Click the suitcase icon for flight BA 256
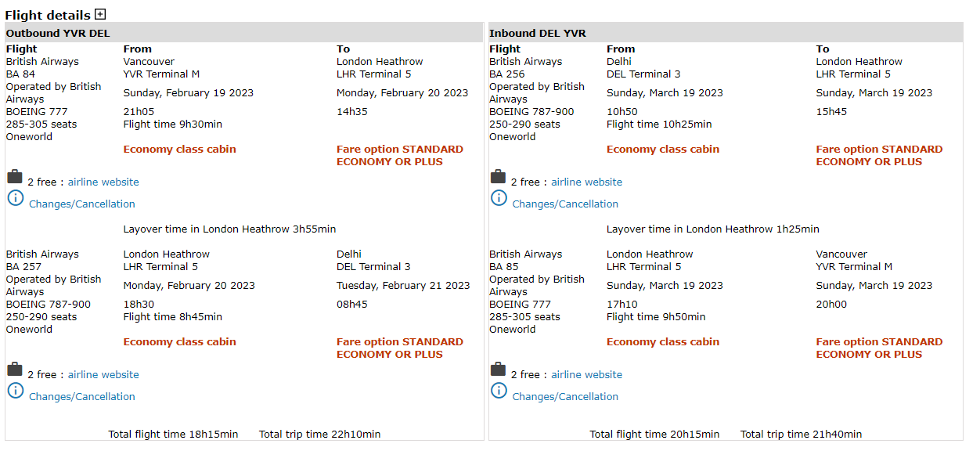 click(498, 177)
